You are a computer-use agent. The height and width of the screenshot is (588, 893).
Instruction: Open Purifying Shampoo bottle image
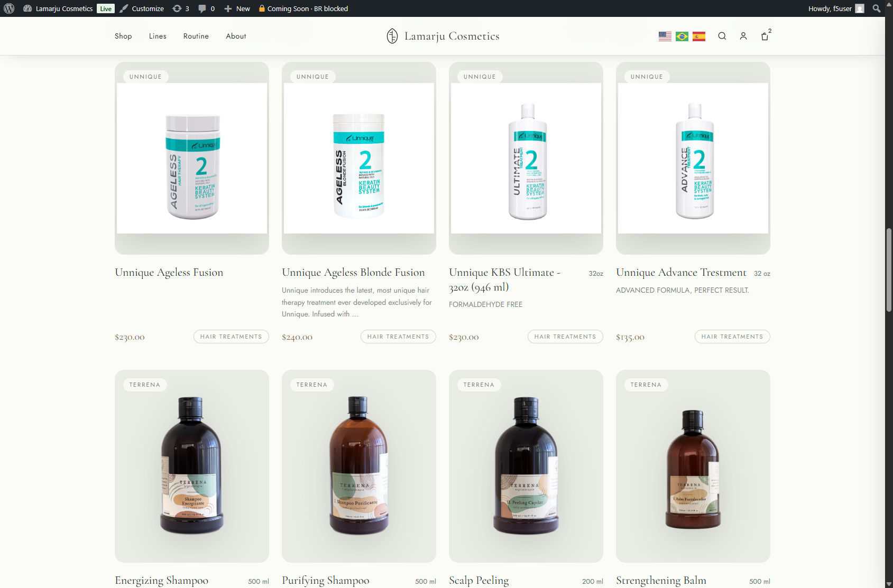[359, 466]
